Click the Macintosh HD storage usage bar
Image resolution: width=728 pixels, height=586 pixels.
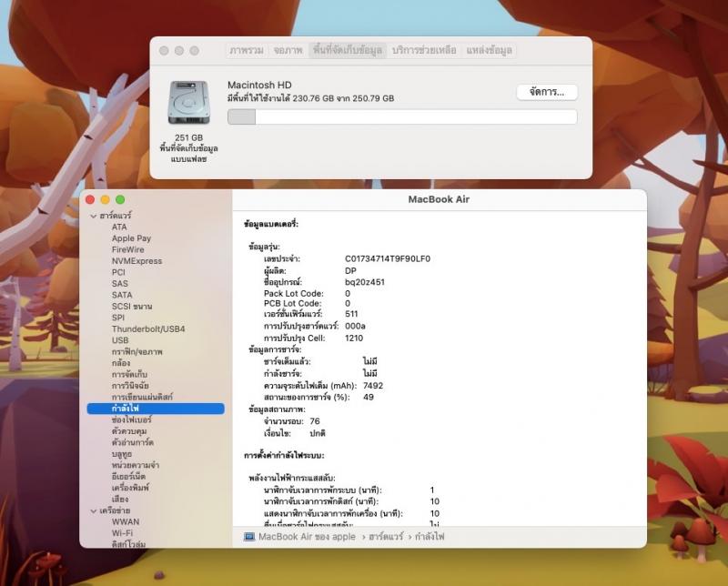point(402,116)
